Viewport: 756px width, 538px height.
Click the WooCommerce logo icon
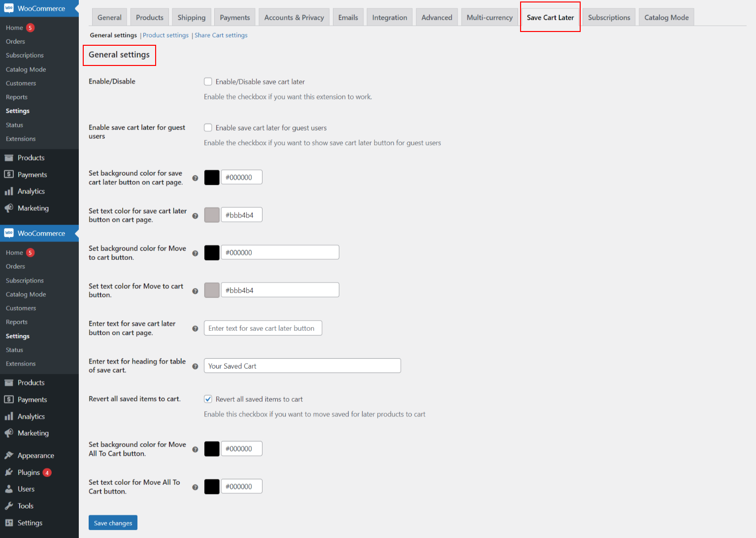(x=8, y=8)
